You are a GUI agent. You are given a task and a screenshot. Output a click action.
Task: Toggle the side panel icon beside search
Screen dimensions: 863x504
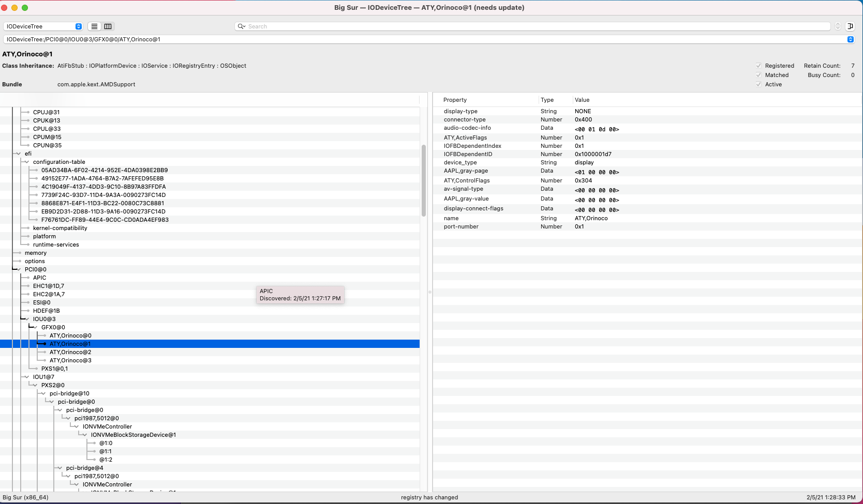coord(850,26)
